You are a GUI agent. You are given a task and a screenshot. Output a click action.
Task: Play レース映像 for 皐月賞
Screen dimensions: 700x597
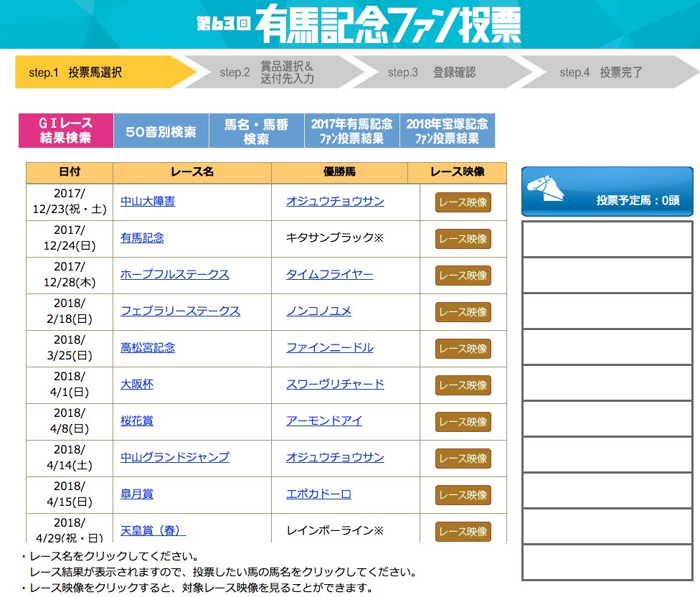(463, 495)
